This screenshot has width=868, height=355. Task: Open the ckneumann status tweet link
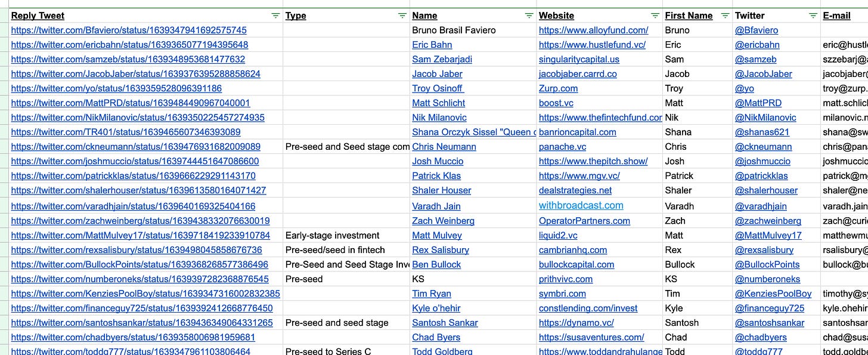(136, 147)
